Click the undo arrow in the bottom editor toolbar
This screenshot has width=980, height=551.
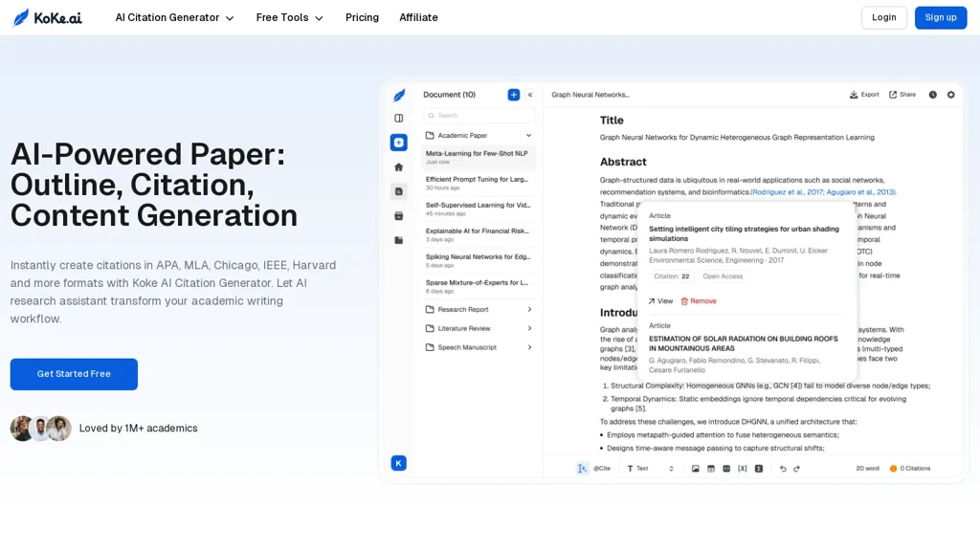[x=783, y=469]
